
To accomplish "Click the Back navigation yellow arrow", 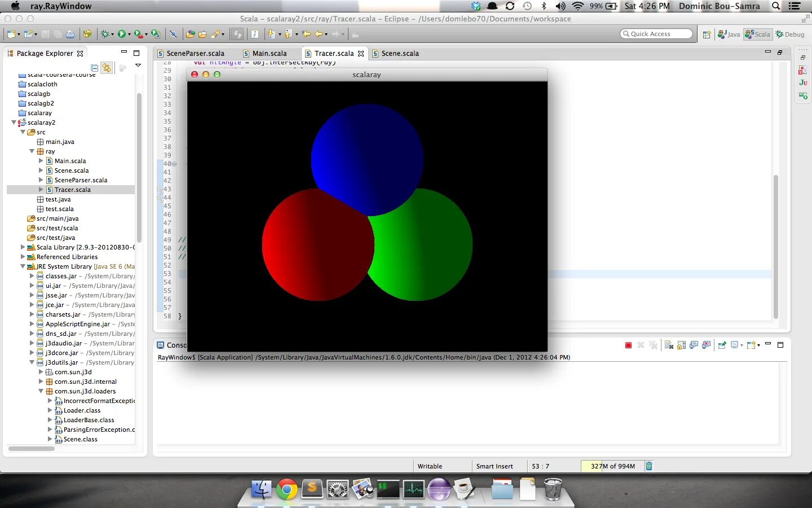I will click(x=319, y=34).
